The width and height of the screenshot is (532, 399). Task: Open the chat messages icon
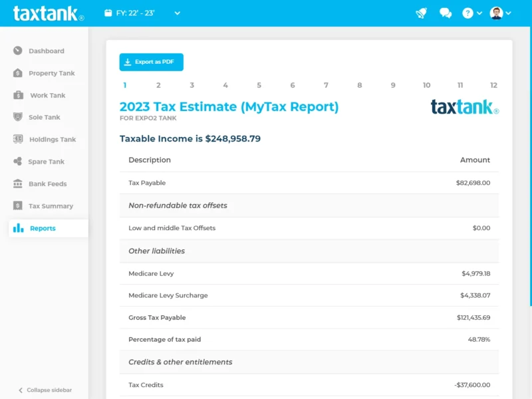click(444, 13)
